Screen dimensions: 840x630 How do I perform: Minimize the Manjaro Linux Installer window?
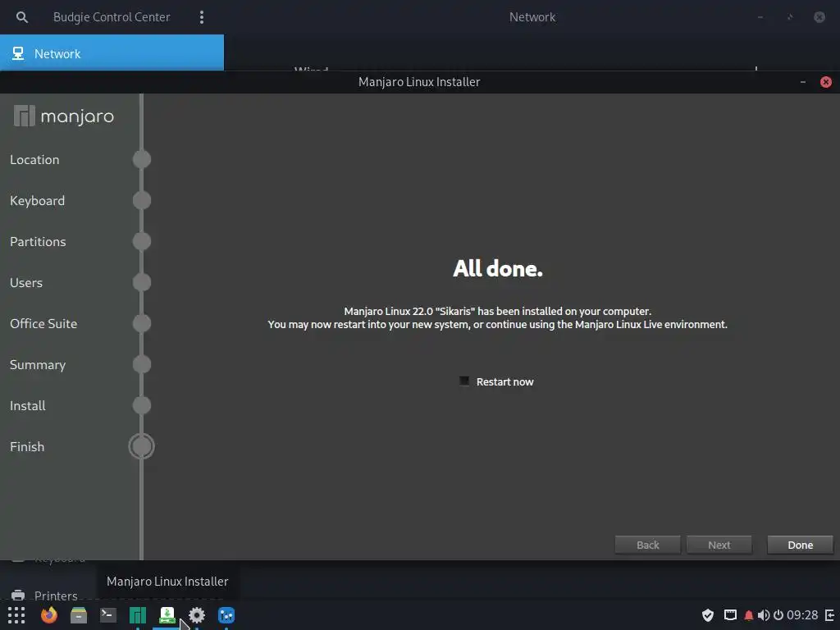802,82
